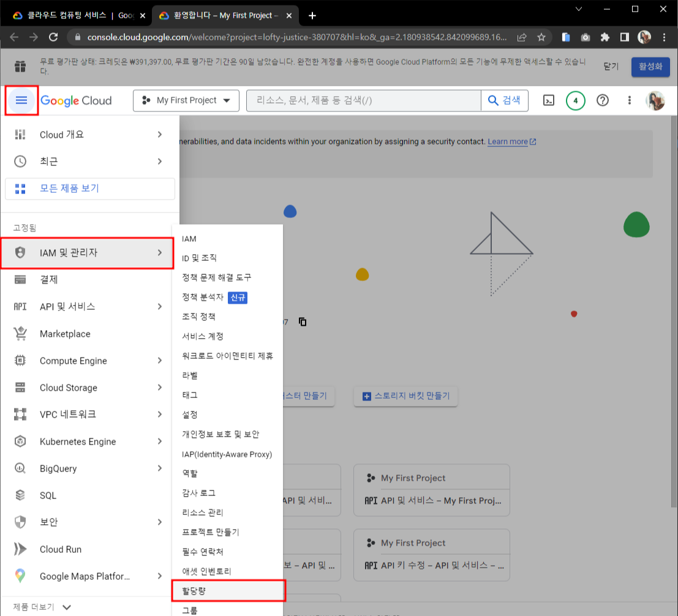Open new browser tab
Image resolution: width=678 pixels, height=616 pixels.
[312, 15]
